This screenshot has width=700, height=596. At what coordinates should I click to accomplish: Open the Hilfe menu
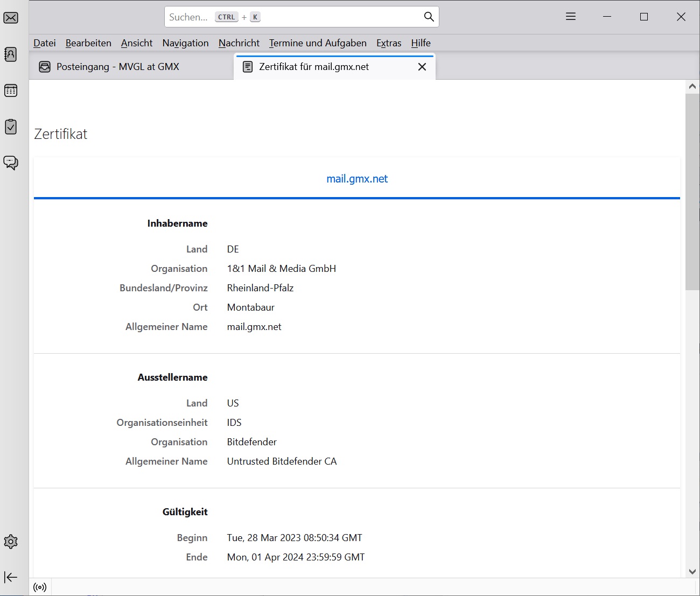421,43
